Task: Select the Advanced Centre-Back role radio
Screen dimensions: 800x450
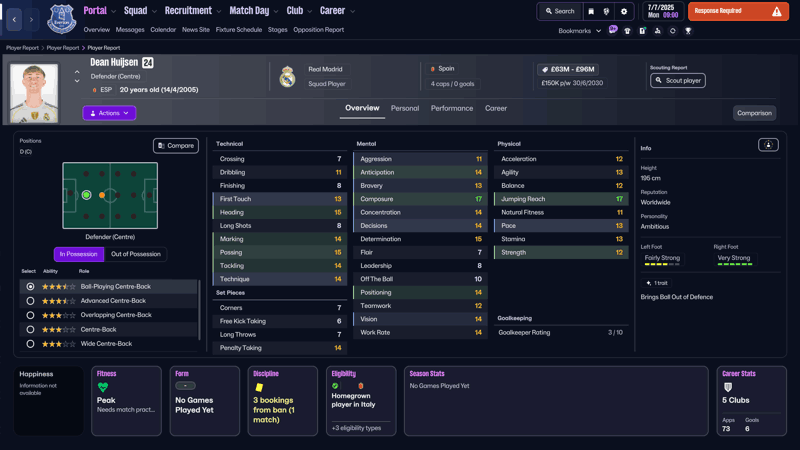Action: (31, 301)
